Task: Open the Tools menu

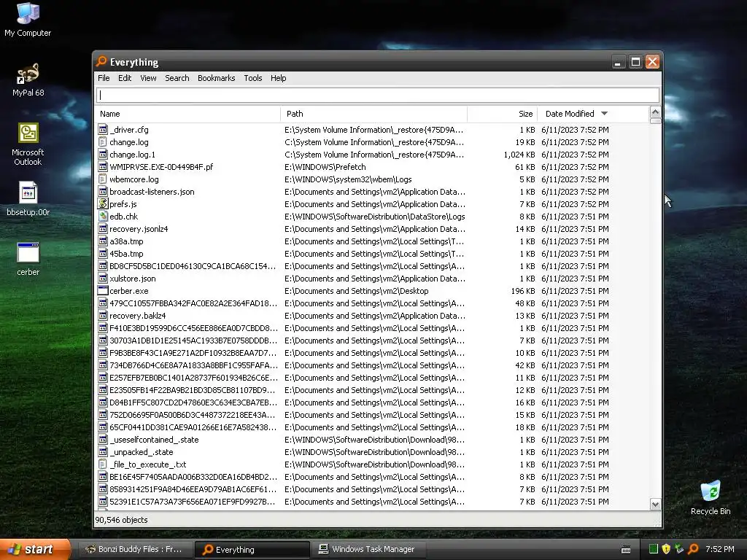Action: click(x=253, y=78)
